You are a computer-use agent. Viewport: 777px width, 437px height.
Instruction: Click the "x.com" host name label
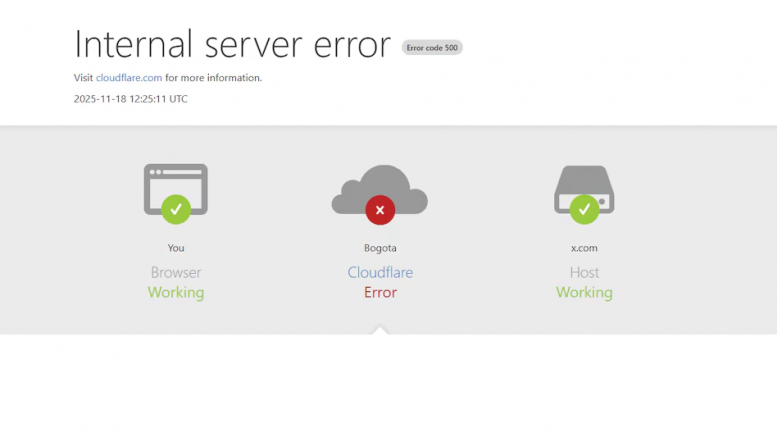pyautogui.click(x=584, y=248)
